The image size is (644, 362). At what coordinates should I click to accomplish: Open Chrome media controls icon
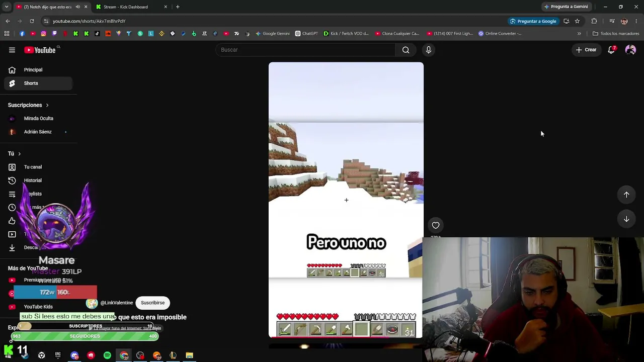(x=612, y=21)
